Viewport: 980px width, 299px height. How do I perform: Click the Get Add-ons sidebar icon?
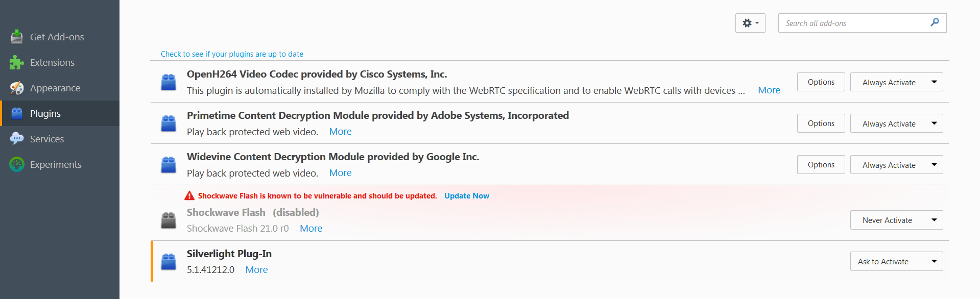click(x=17, y=37)
